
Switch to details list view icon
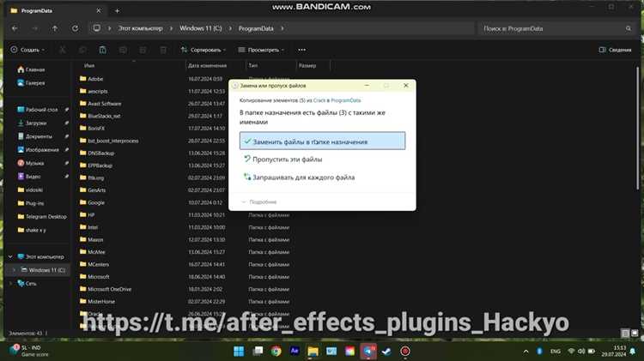pos(625,333)
